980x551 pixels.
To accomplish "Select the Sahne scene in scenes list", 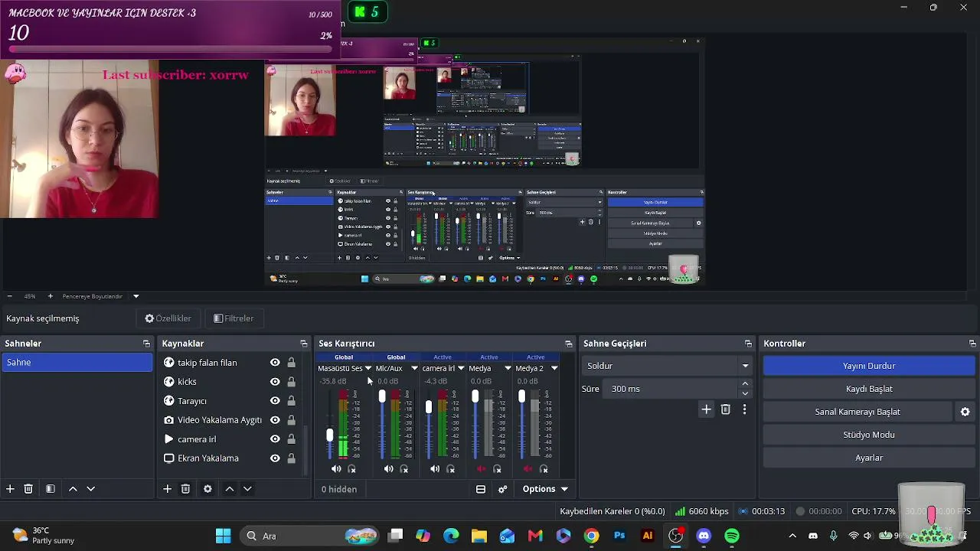I will point(77,363).
